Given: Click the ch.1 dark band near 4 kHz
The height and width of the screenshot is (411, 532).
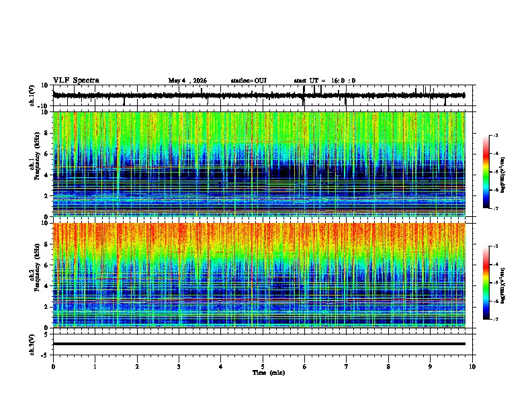Looking at the screenshot, I should [259, 174].
